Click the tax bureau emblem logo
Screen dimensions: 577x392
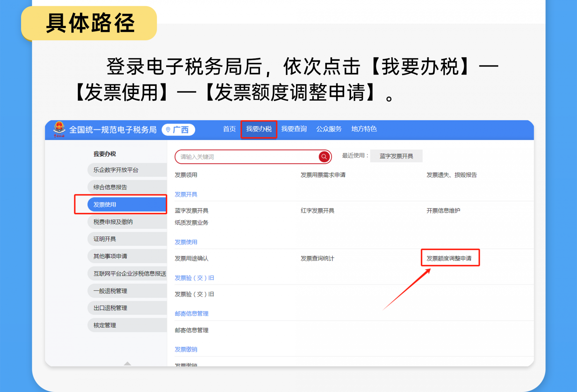59,129
